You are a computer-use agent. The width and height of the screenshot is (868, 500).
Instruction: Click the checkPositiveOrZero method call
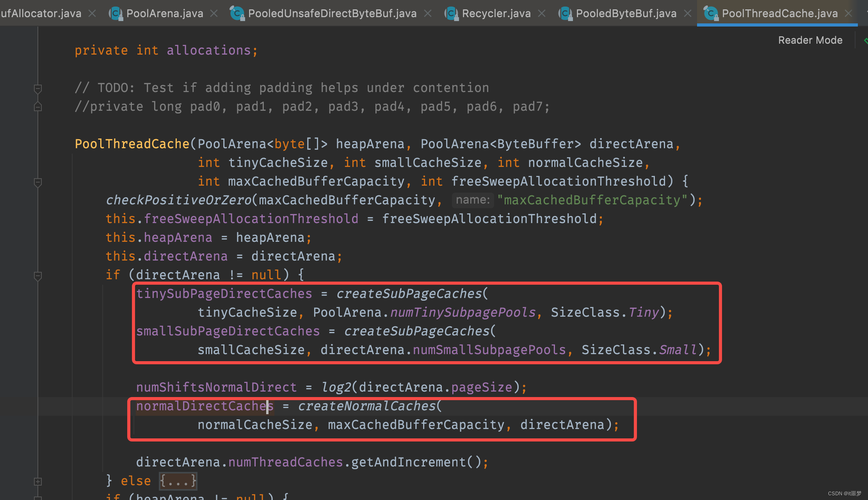pyautogui.click(x=179, y=200)
